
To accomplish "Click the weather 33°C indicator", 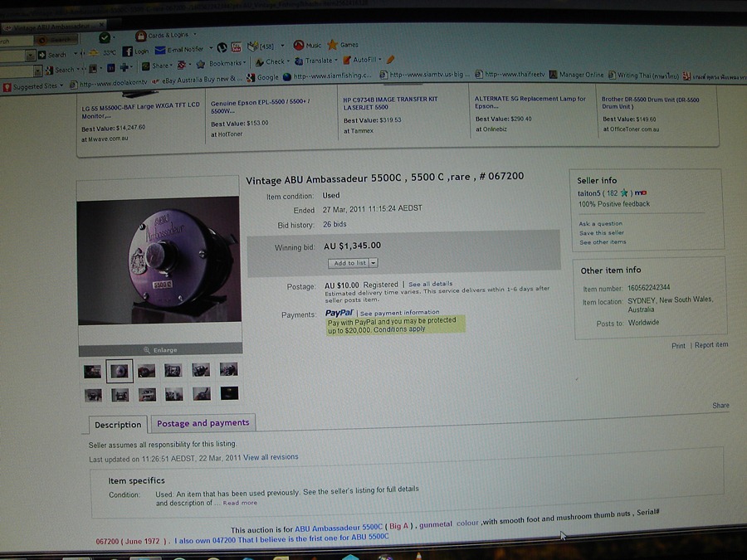I will coord(102,52).
